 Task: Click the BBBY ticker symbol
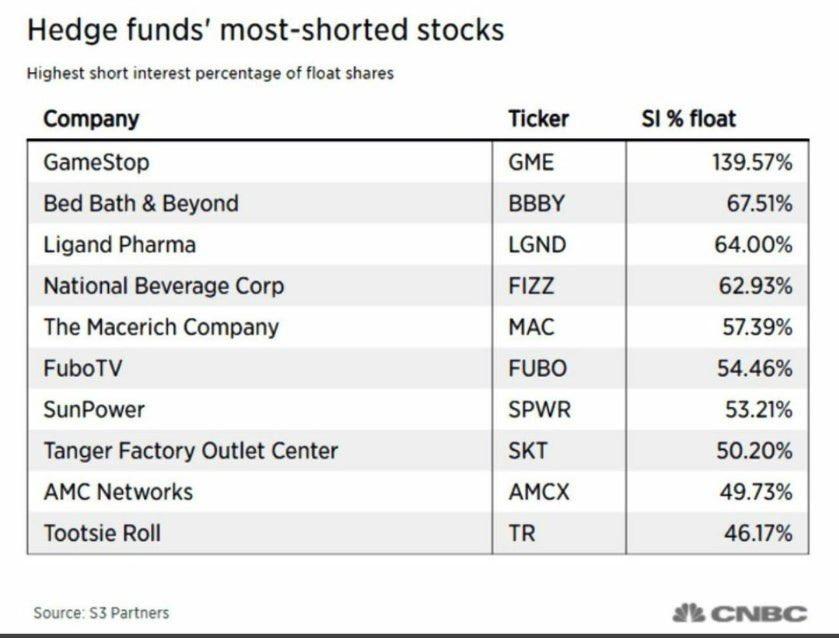coord(536,204)
